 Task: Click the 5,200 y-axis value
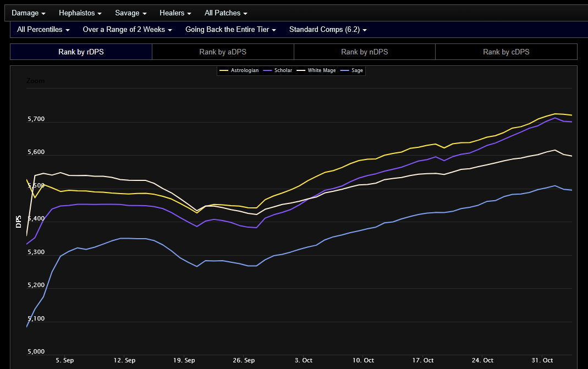(36, 285)
